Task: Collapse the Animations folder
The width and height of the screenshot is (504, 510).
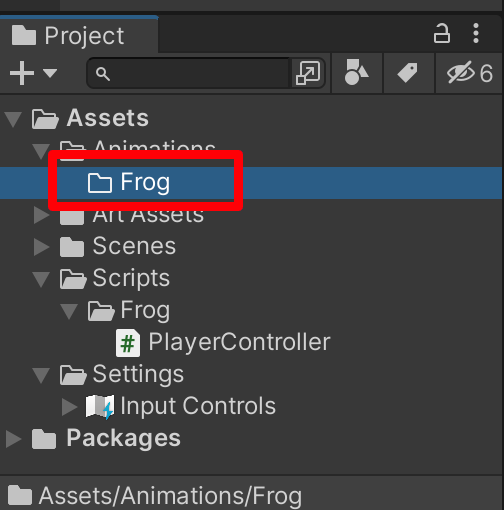Action: tap(41, 151)
